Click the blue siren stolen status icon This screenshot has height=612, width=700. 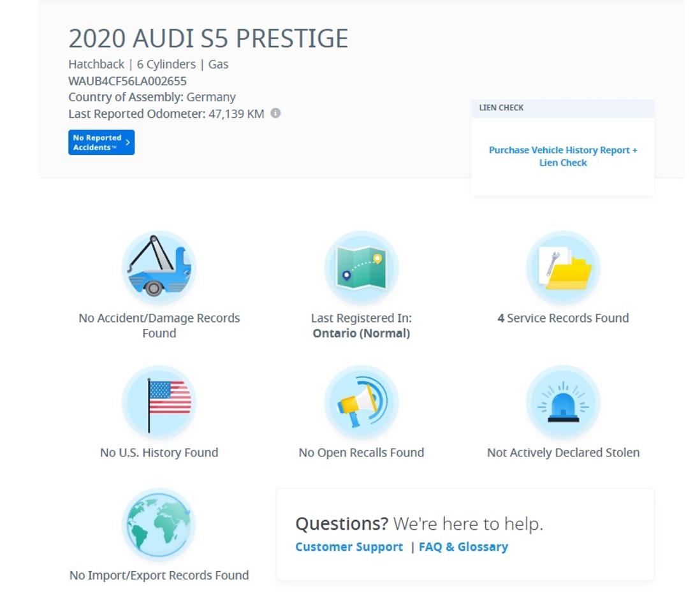(x=563, y=403)
